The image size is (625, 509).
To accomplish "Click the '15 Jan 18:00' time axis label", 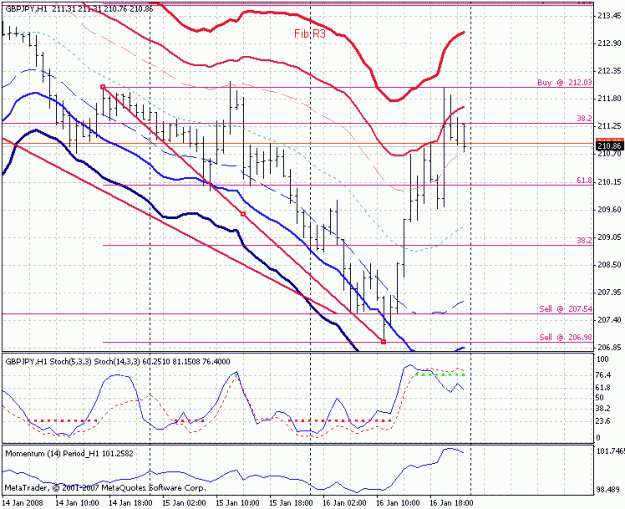I will point(291,503).
